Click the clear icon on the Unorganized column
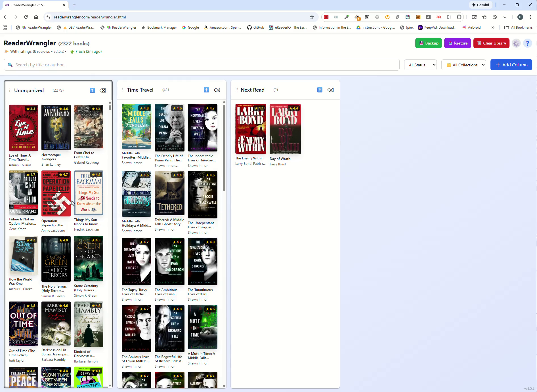 pyautogui.click(x=102, y=90)
